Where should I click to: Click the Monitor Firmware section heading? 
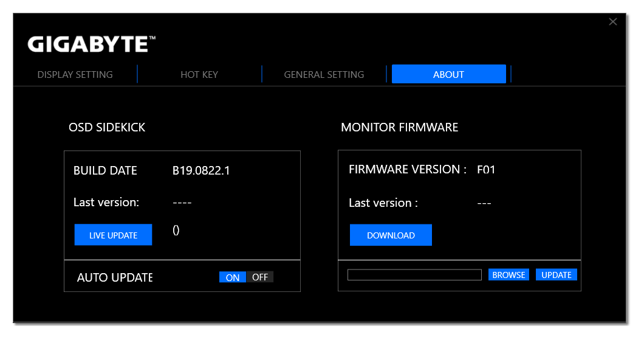pos(399,127)
